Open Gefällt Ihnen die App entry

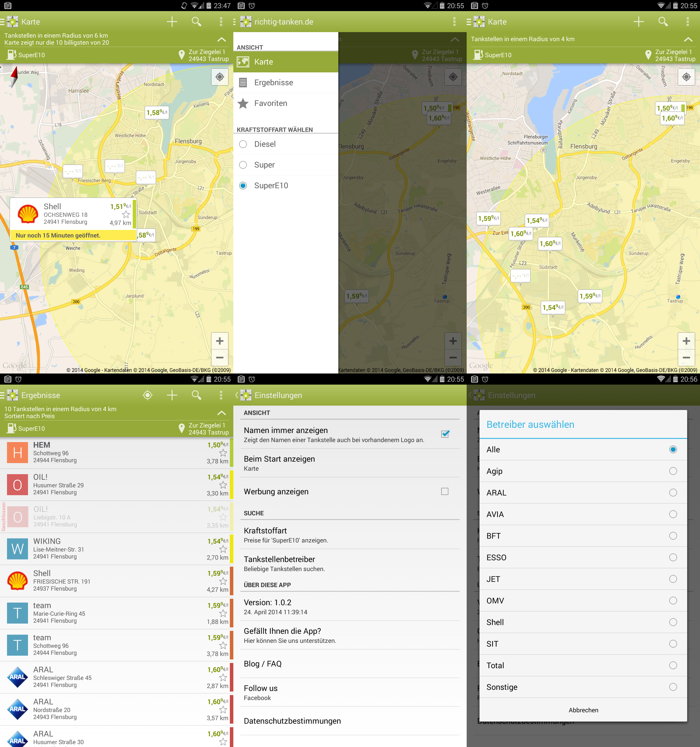click(x=350, y=635)
